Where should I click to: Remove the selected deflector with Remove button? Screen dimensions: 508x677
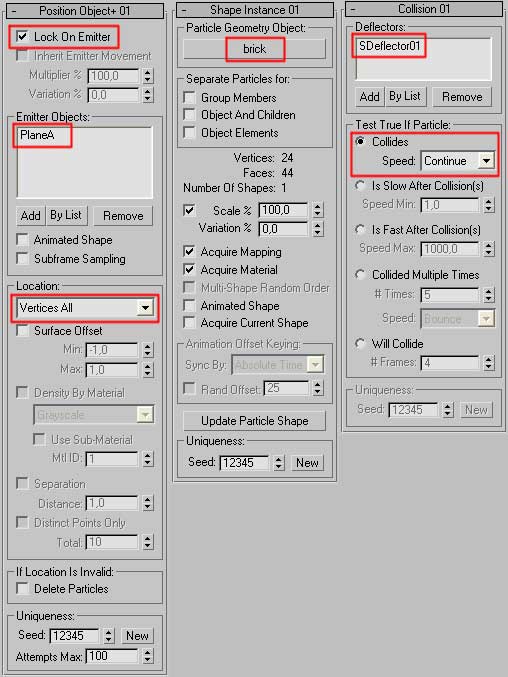(x=462, y=97)
